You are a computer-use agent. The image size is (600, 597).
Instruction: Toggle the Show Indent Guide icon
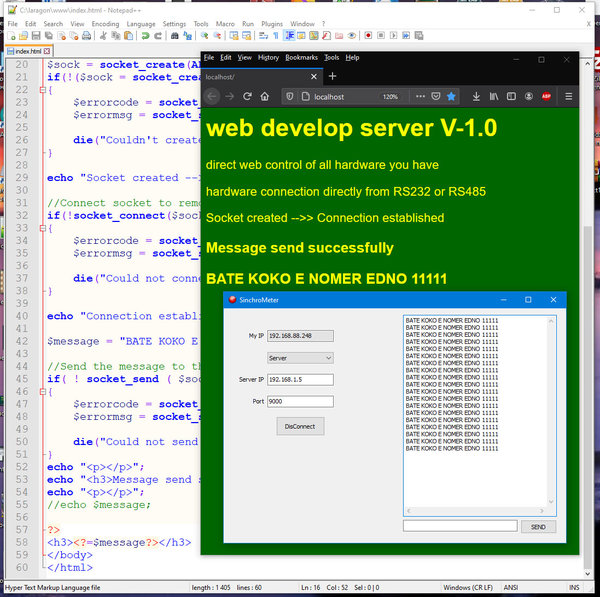click(289, 36)
